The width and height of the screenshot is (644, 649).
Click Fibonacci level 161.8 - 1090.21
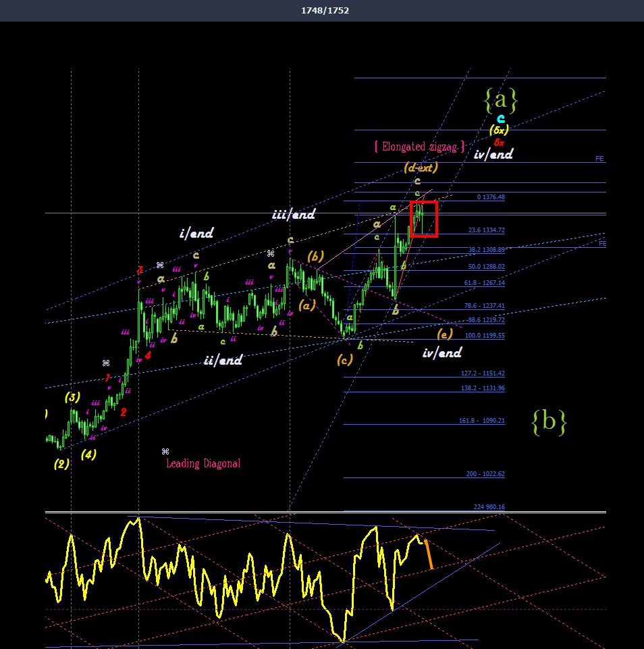481,421
